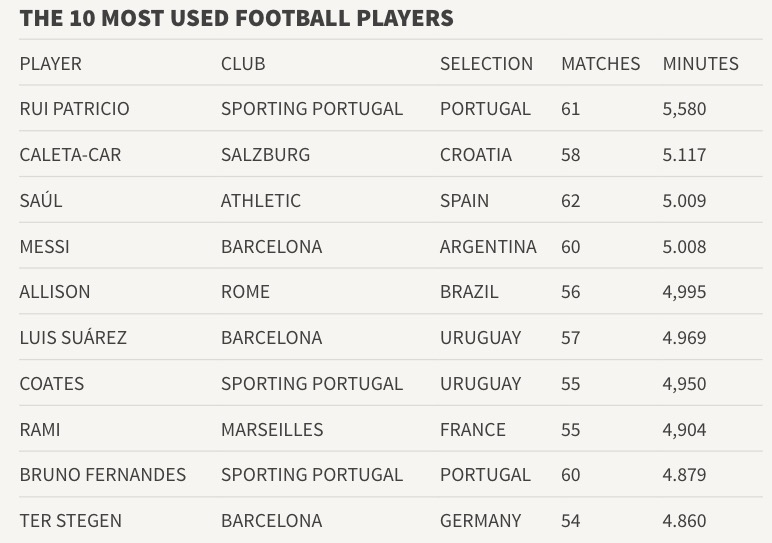Select the RUI PATRICIO player name
The image size is (772, 543).
[74, 109]
